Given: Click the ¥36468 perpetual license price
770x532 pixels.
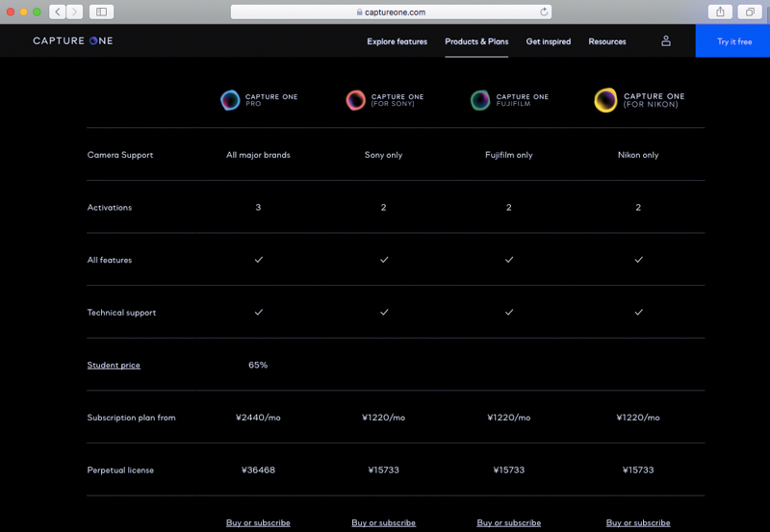Looking at the screenshot, I should (258, 470).
